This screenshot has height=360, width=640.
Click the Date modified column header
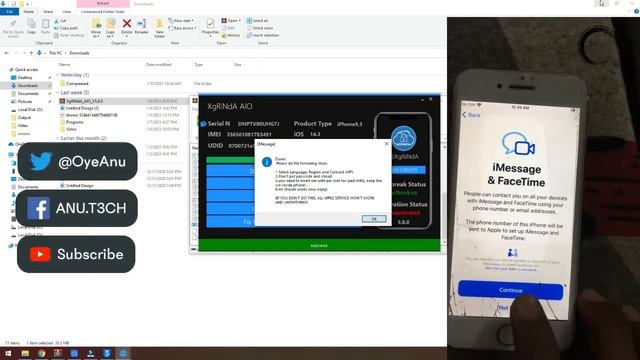159,64
